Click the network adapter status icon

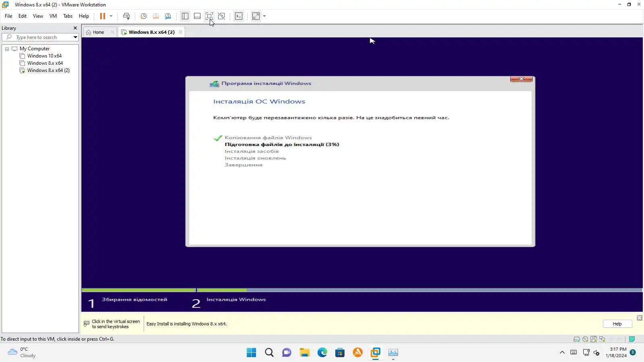click(602, 339)
